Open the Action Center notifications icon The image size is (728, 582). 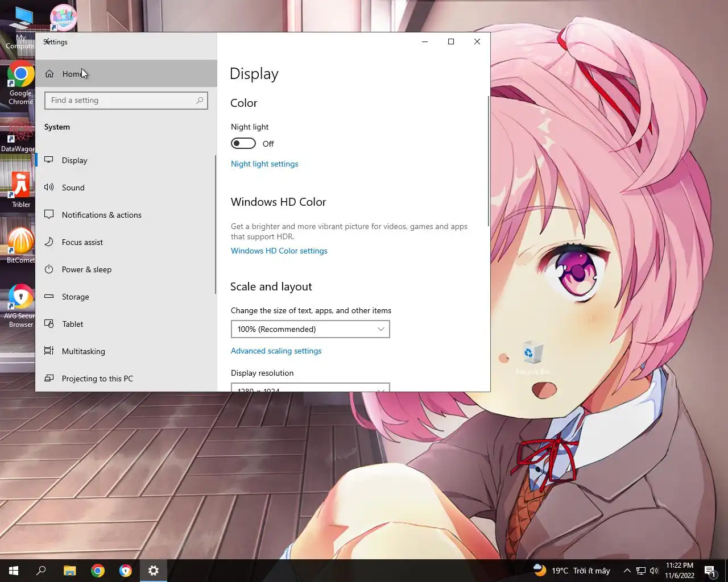[710, 571]
